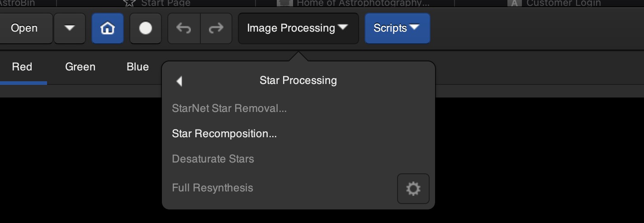Open the Home of Astrophotography bookmark
Image resolution: width=644 pixels, height=223 pixels.
pos(354,3)
